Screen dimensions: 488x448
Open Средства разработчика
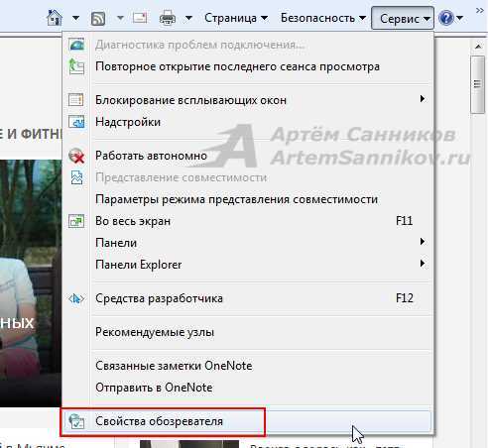point(248,298)
